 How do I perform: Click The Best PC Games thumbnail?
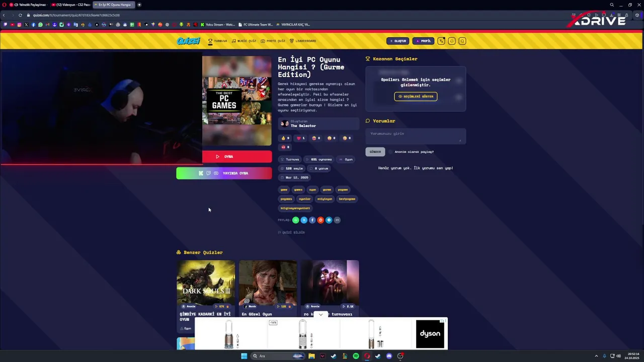pyautogui.click(x=237, y=101)
